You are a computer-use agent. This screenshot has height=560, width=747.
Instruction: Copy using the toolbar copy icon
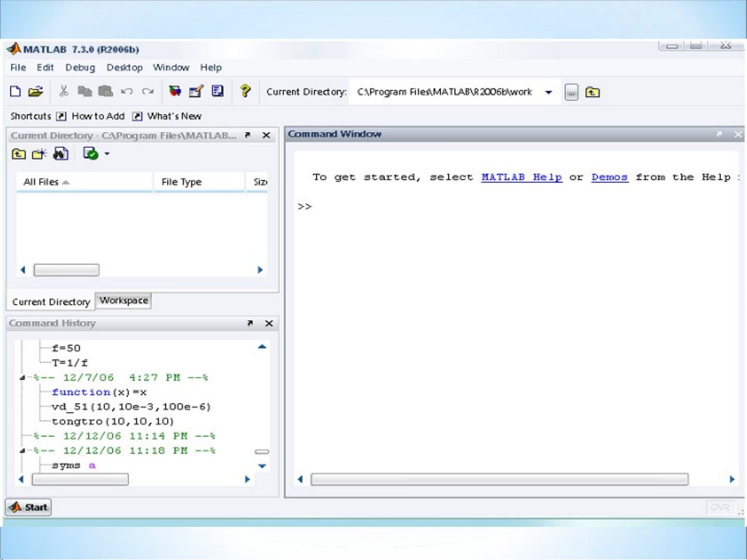pos(84,92)
